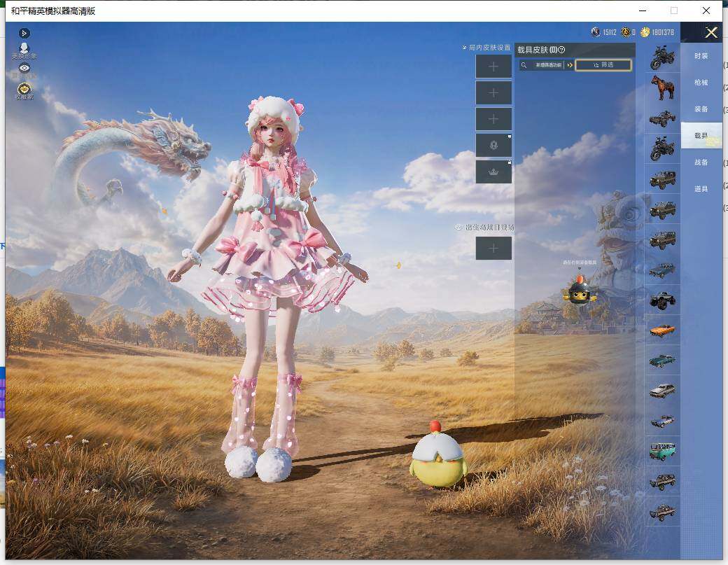Select the orange coupe thumbnail
The height and width of the screenshot is (565, 728).
[662, 330]
